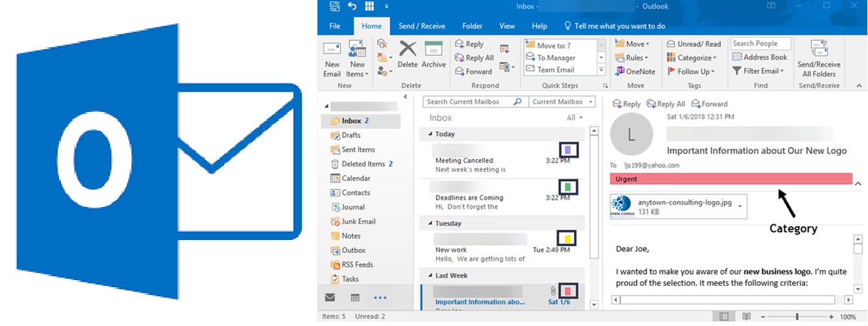Open the Filter Email dropdown
The image size is (868, 326).
pos(758,71)
